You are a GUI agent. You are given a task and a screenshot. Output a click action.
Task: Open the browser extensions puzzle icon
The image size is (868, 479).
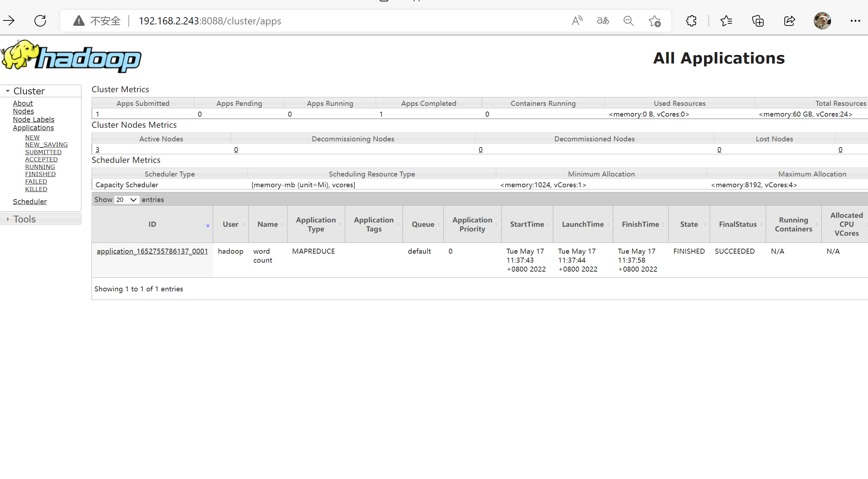[691, 21]
